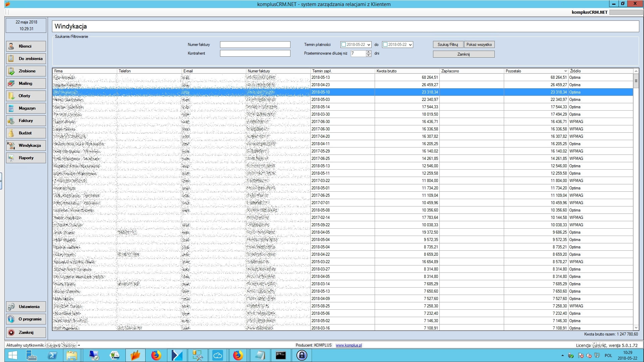Open the Mailing module

[26, 83]
